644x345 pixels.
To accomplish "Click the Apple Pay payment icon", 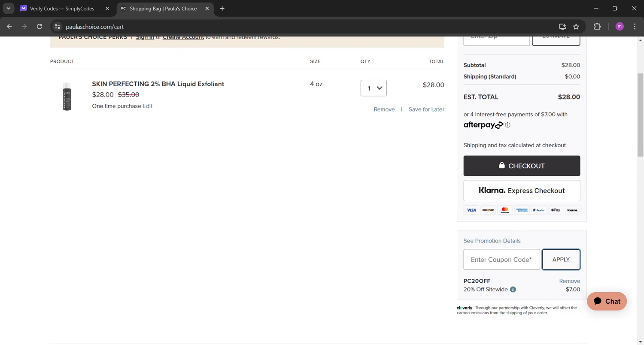I will 556,210.
